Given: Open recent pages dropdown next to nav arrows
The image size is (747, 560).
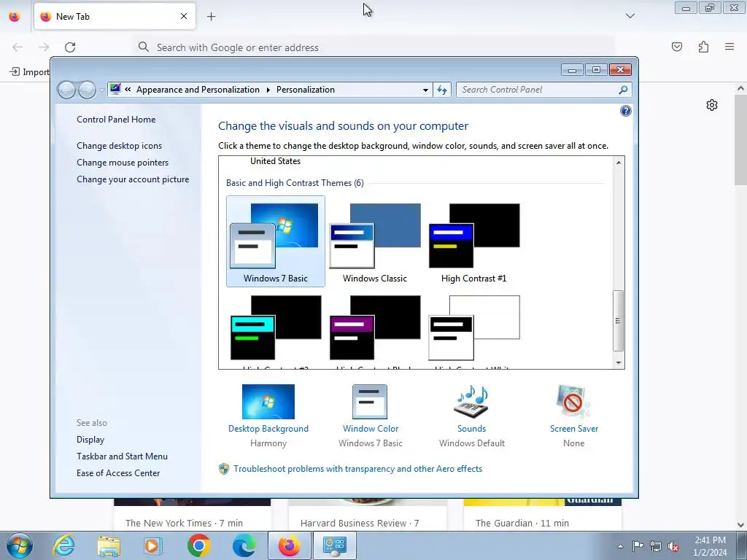Looking at the screenshot, I should pos(101,90).
